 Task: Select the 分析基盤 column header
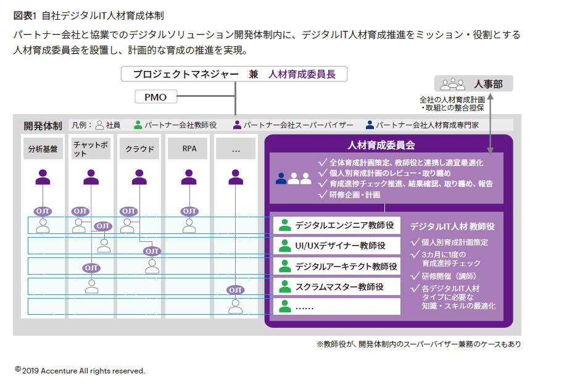[43, 149]
